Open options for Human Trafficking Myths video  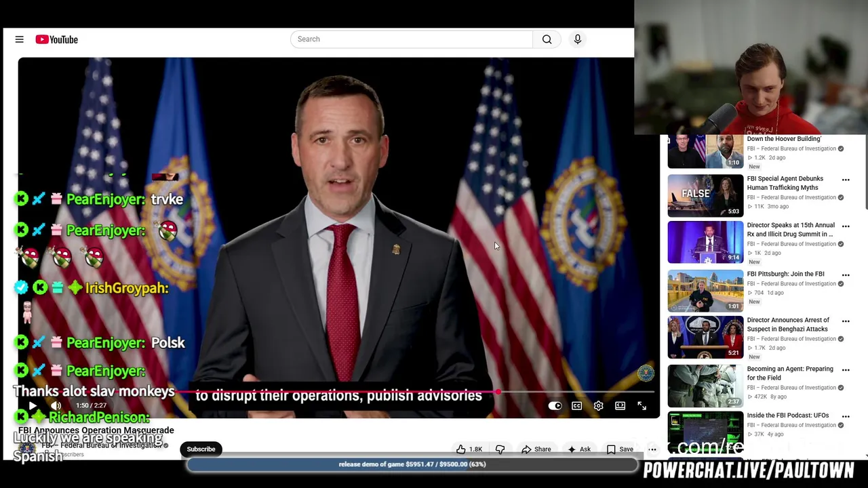click(846, 180)
